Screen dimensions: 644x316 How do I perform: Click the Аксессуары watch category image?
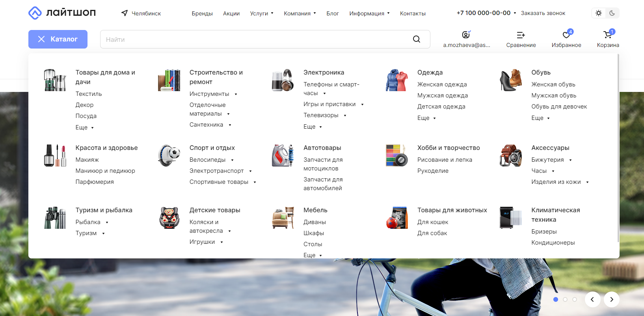click(510, 155)
